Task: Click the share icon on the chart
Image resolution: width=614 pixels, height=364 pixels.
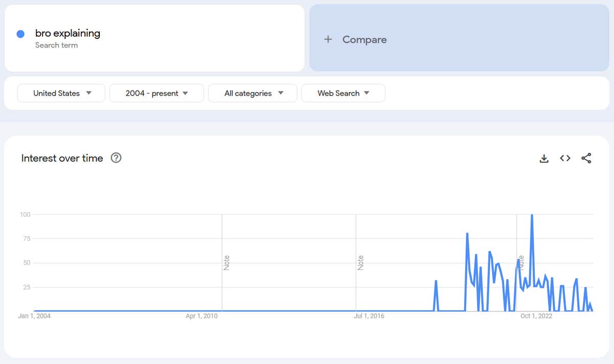Action: tap(586, 158)
